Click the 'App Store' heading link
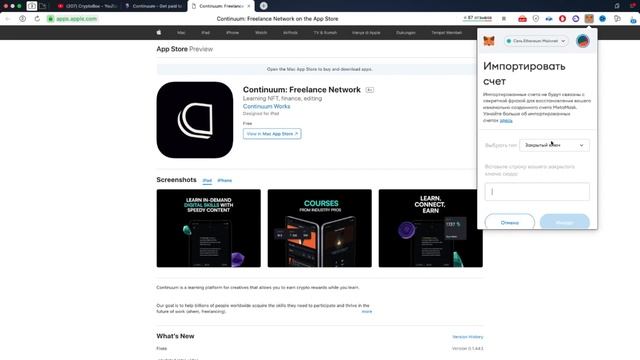Viewport: 640px width, 360px height. pos(172,49)
